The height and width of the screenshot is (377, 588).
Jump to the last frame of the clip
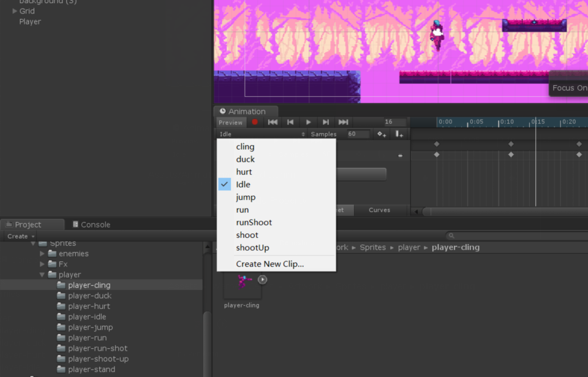pyautogui.click(x=343, y=122)
